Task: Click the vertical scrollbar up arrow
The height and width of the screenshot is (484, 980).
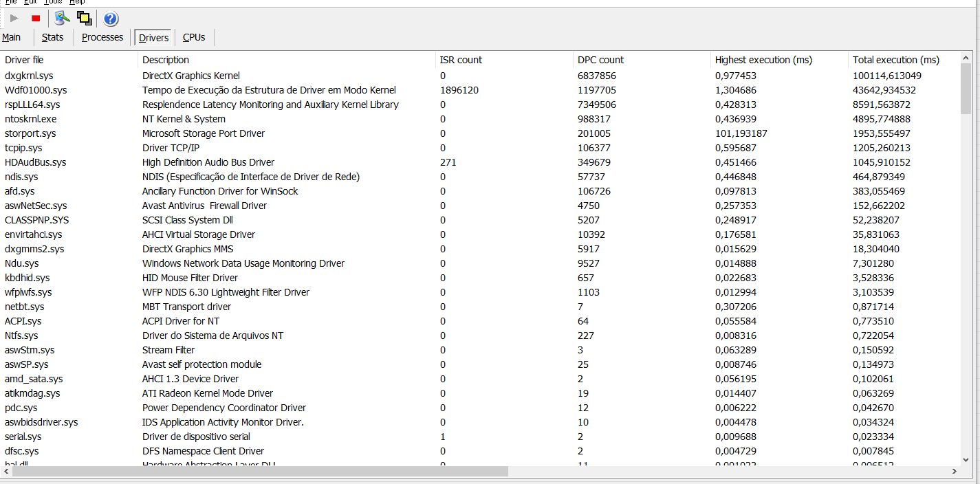Action: point(966,58)
